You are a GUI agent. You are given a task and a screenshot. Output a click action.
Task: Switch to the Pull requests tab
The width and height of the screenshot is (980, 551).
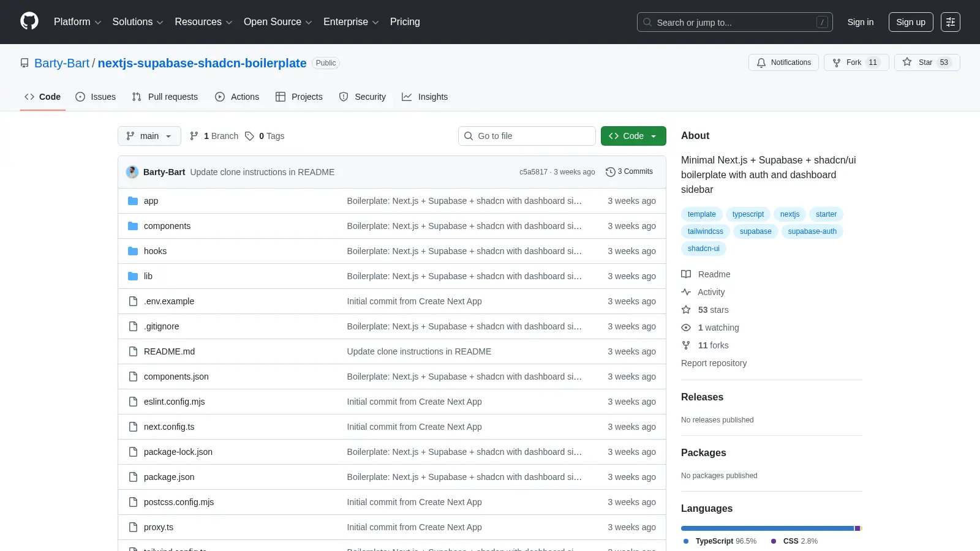pyautogui.click(x=165, y=97)
